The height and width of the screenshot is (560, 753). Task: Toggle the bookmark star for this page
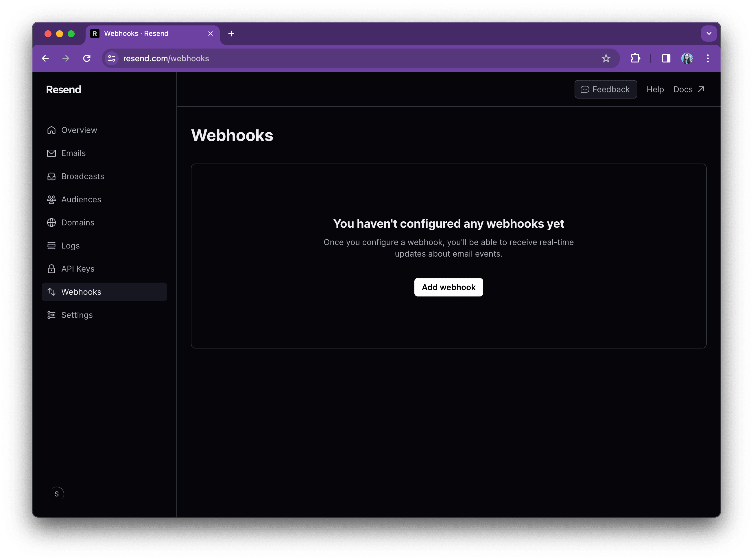pos(606,58)
